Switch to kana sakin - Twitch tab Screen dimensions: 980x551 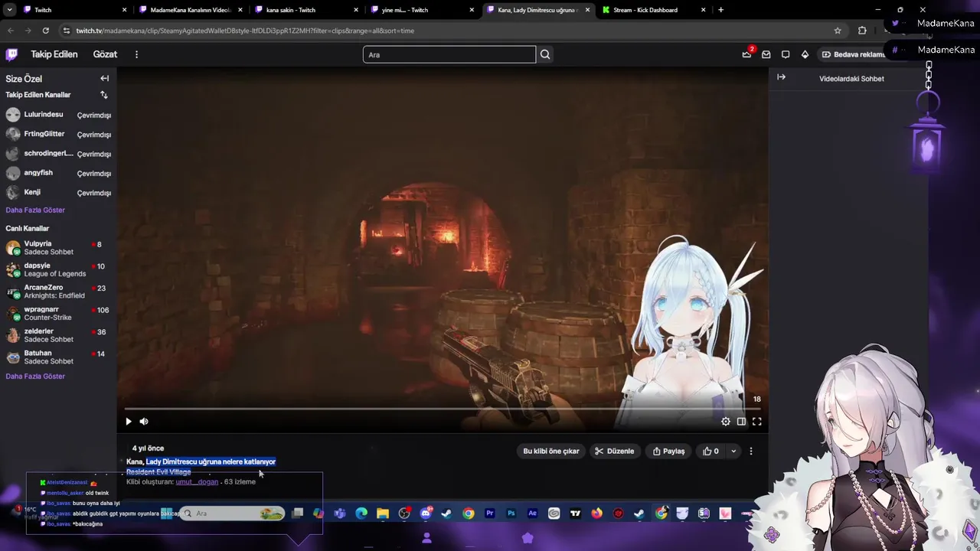(x=305, y=10)
